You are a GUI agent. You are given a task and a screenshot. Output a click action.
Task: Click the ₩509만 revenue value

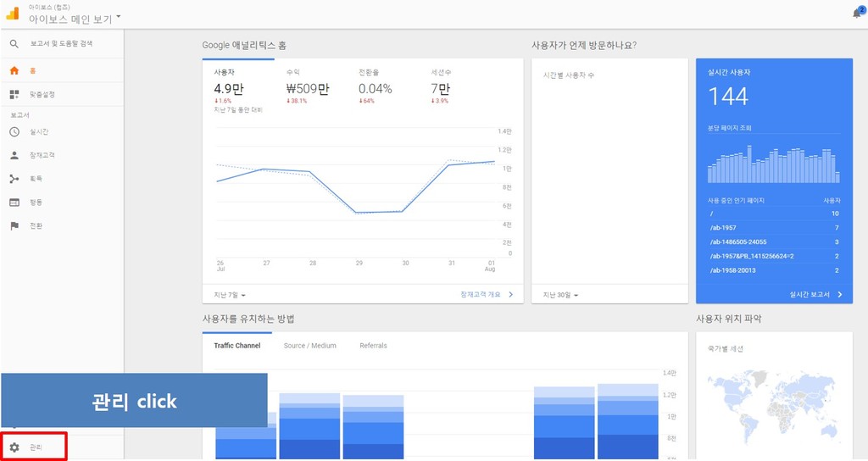click(307, 88)
